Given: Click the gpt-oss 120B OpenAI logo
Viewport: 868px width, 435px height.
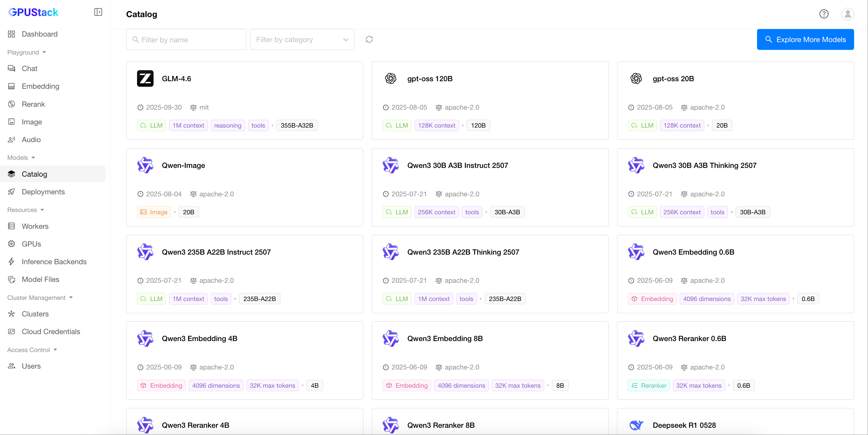Looking at the screenshot, I should click(391, 79).
